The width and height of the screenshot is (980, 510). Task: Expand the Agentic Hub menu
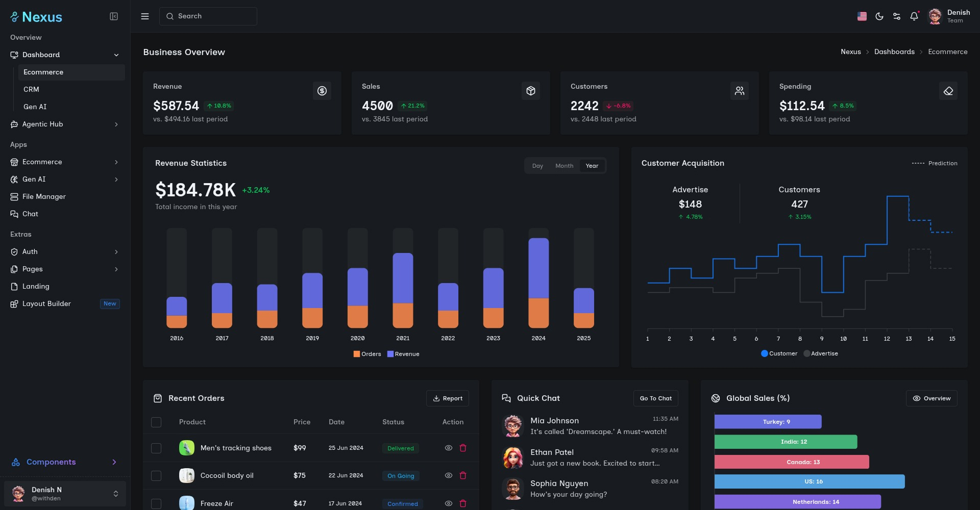point(43,124)
